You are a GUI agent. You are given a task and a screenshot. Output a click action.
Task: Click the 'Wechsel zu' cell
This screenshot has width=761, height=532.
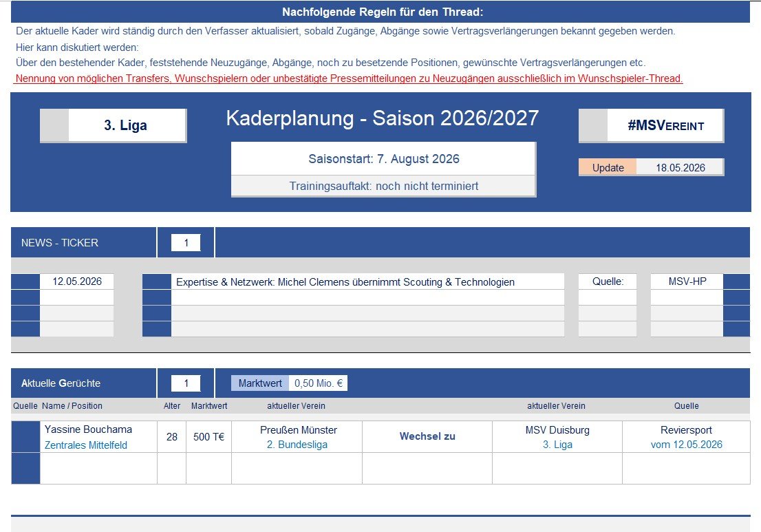427,436
